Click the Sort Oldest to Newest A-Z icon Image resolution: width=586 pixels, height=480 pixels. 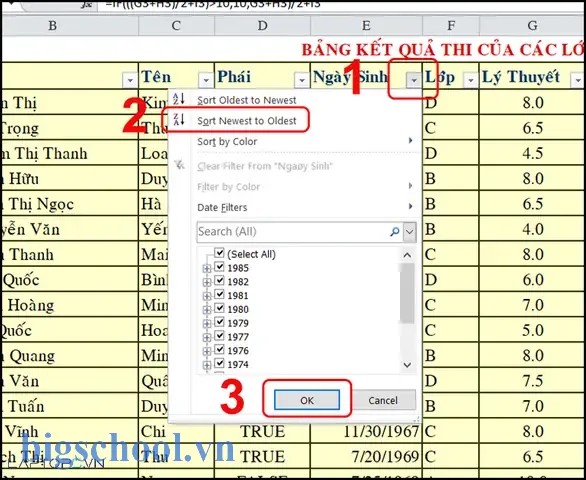pyautogui.click(x=179, y=99)
